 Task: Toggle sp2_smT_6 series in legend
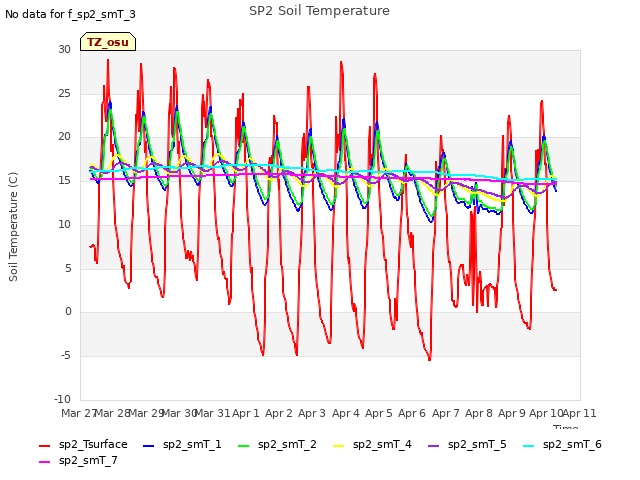pos(562,444)
